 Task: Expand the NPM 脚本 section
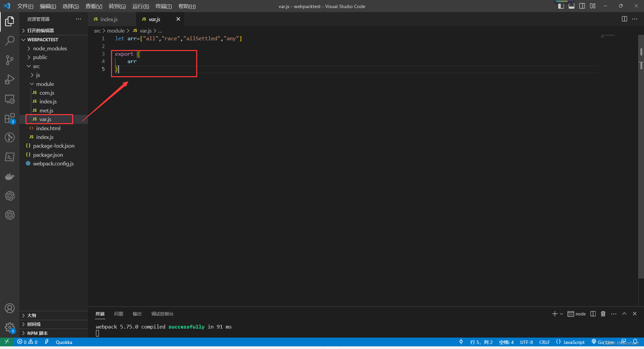coord(37,333)
